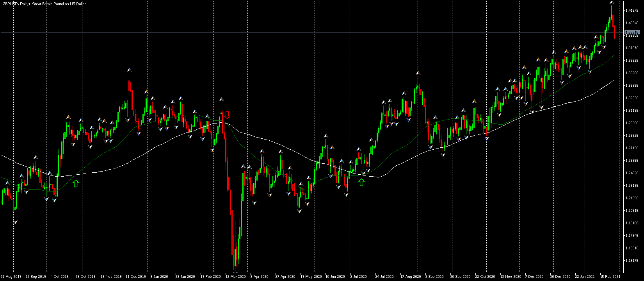Click the 22 Jan 2021 date label
The height and width of the screenshot is (281, 644).
[x=585, y=276]
